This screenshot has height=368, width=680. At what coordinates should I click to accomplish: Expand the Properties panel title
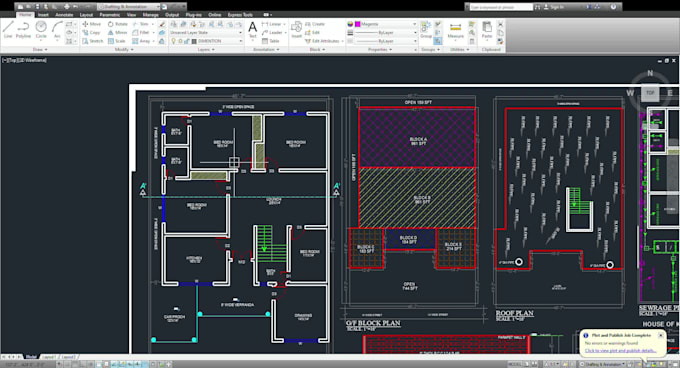pyautogui.click(x=380, y=50)
